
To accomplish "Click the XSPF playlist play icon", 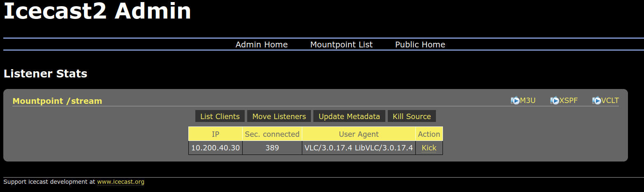I will click(555, 101).
